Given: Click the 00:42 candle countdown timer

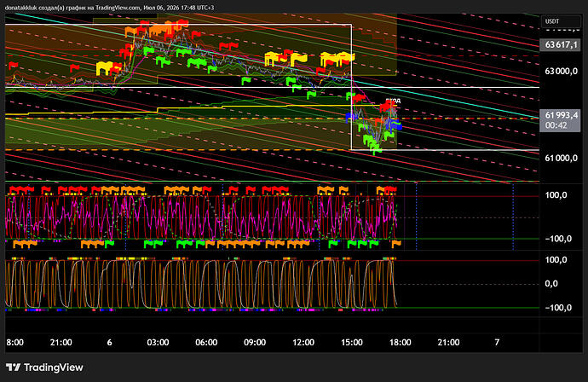Looking at the screenshot, I should 556,125.
